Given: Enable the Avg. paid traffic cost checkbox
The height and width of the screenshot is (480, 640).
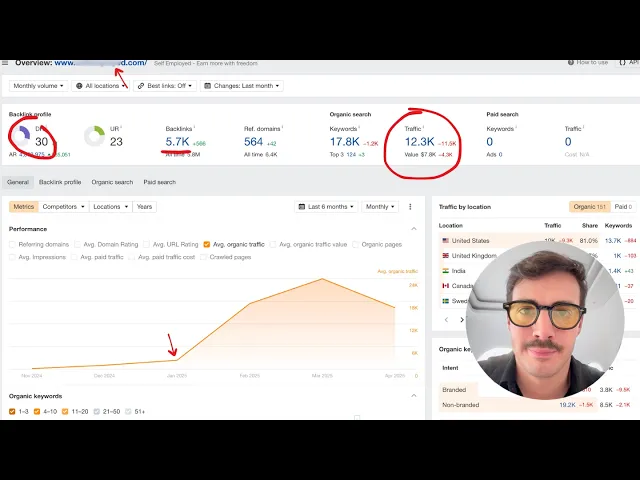Looking at the screenshot, I should point(132,257).
